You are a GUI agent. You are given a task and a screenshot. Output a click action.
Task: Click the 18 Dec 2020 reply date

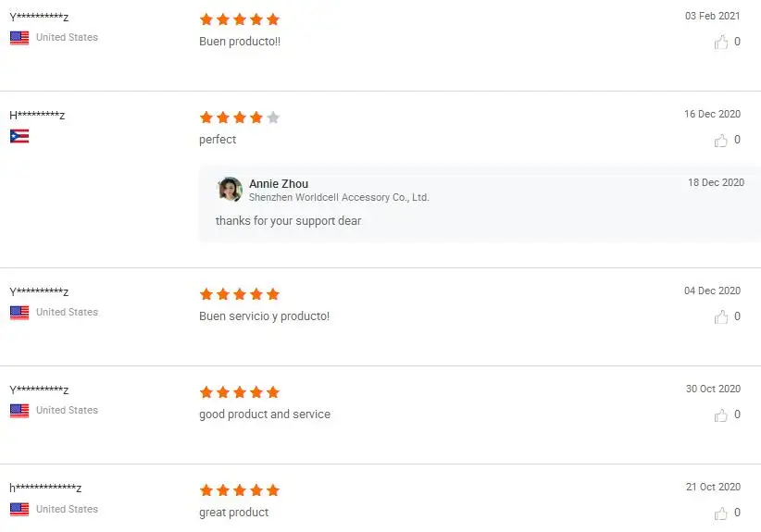pos(716,183)
